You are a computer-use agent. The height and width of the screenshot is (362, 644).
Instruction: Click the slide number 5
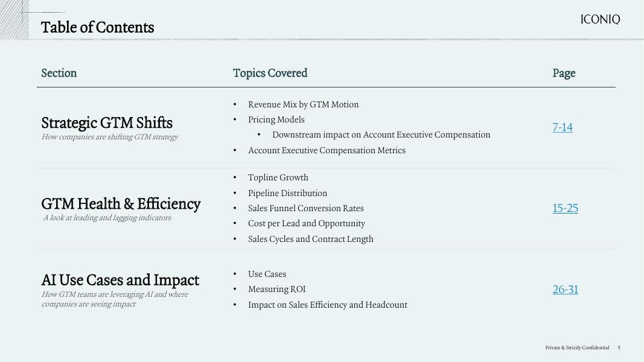(x=619, y=348)
